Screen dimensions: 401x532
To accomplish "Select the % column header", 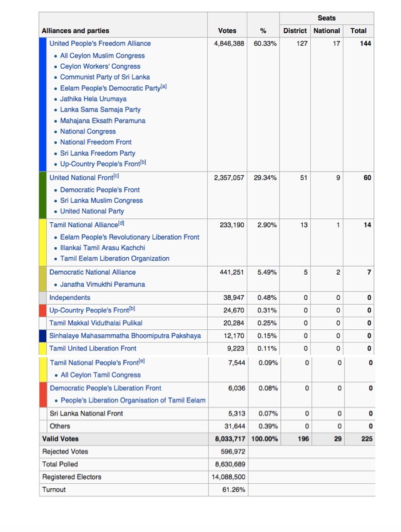I will click(x=263, y=31).
